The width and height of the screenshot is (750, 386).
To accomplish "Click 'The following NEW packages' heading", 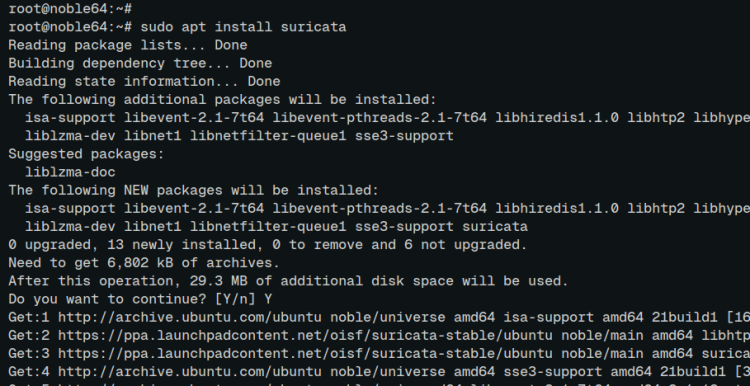I will point(193,190).
